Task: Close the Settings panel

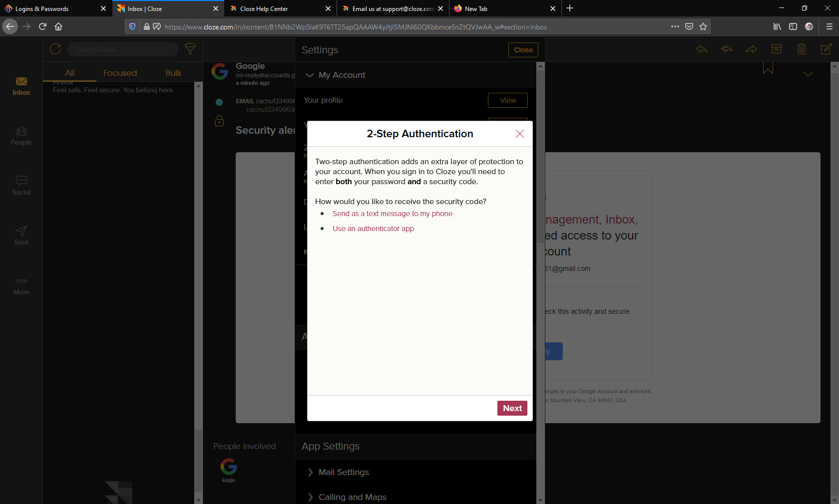Action: (523, 50)
